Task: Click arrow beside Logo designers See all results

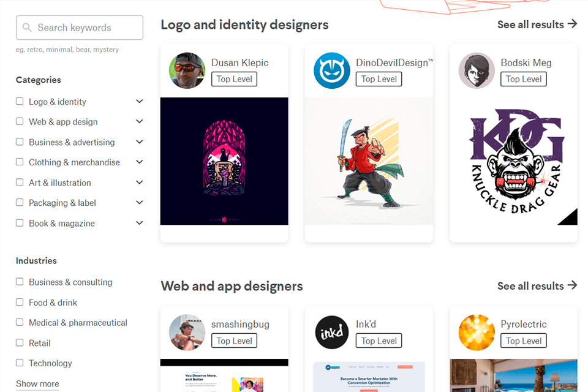Action: tap(572, 24)
